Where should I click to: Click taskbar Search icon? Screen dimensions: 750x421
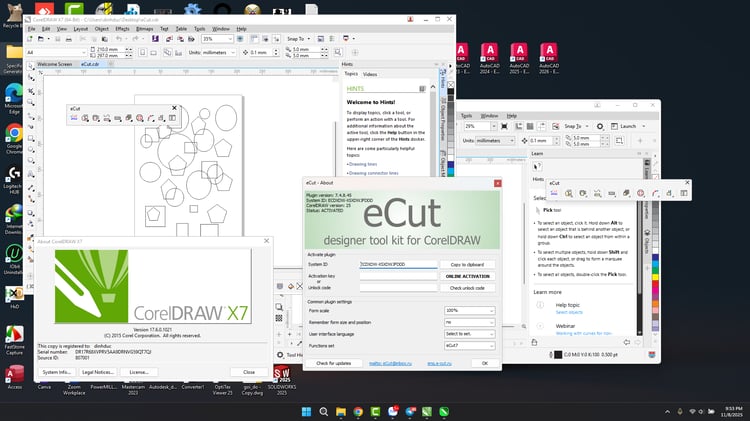324,411
